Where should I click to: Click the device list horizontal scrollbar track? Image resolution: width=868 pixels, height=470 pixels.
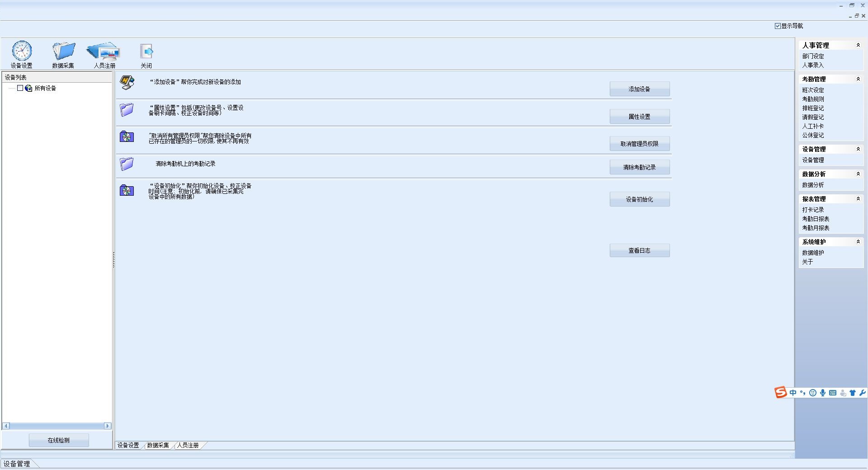point(57,426)
